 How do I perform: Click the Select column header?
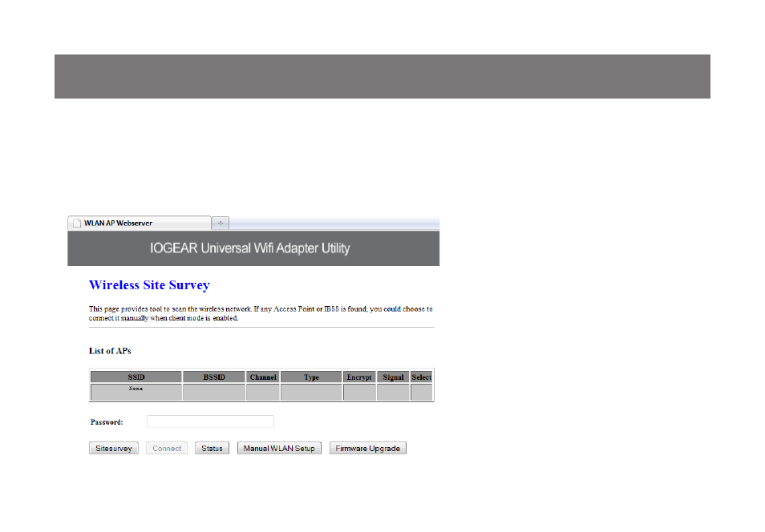pyautogui.click(x=422, y=377)
